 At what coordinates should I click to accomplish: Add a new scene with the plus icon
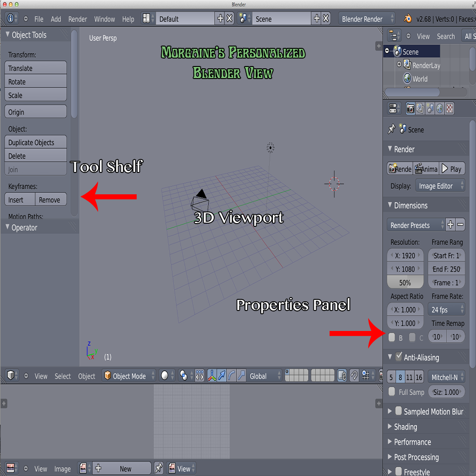[x=316, y=19]
